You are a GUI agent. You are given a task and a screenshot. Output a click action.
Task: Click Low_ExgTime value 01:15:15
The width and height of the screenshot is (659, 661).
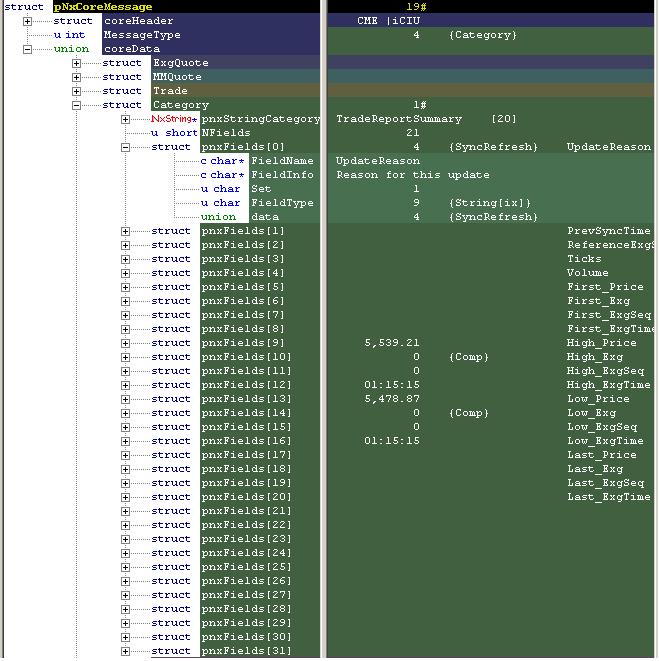click(392, 441)
